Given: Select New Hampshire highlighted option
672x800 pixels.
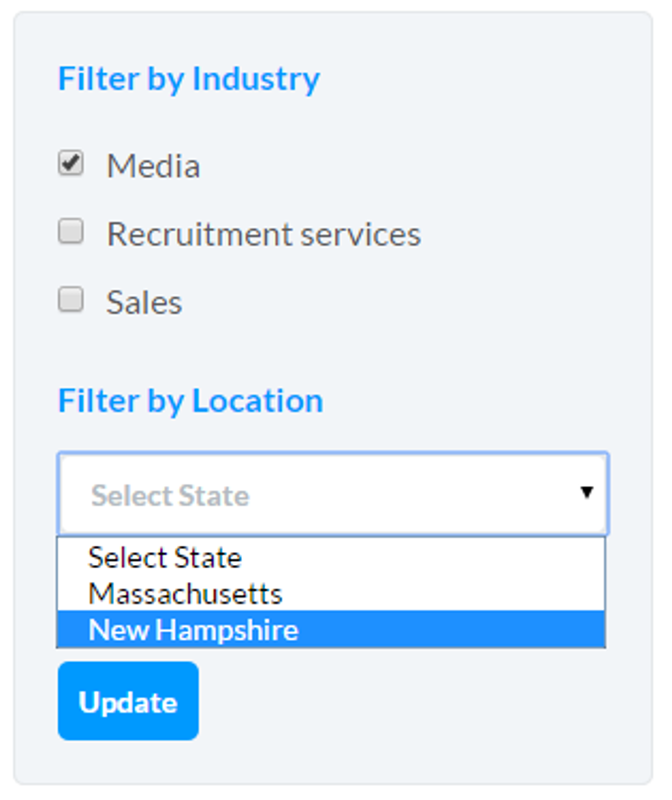Looking at the screenshot, I should 331,629.
